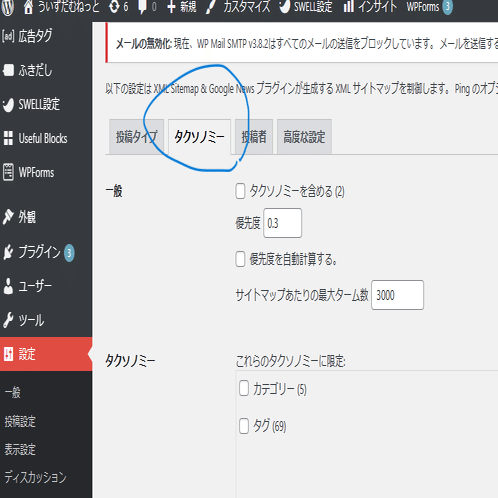The width and height of the screenshot is (498, 498).
Task: Open the 投稿者 tab
Action: point(254,137)
